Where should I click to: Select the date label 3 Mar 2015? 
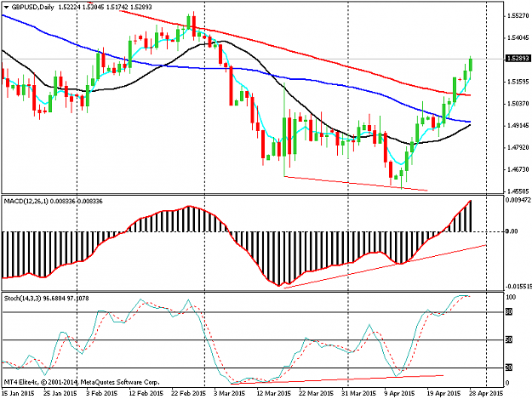tap(230, 394)
